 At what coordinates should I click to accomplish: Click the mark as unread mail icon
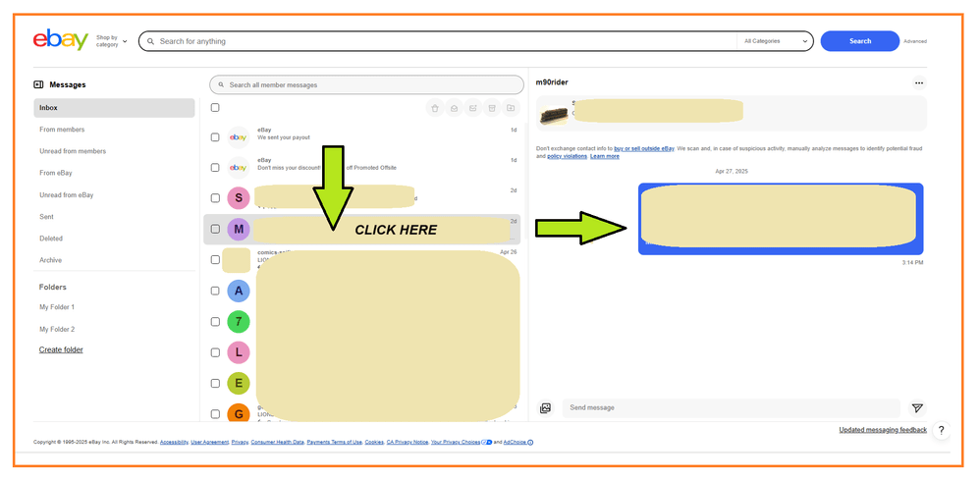473,108
